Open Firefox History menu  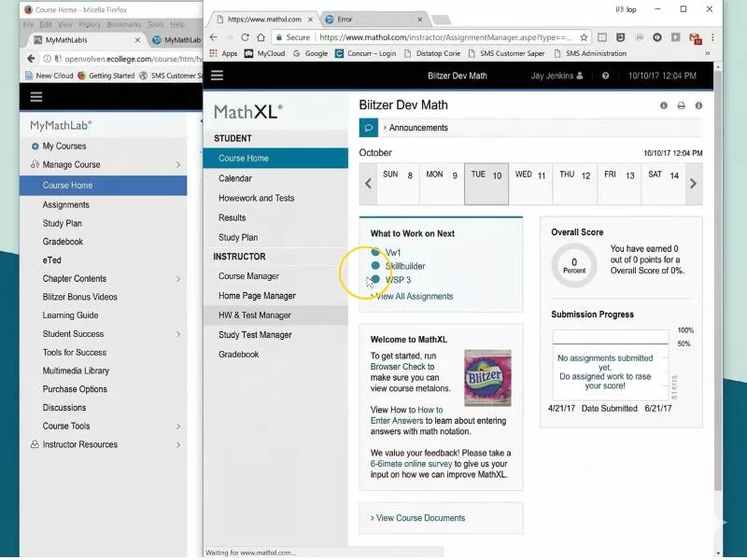pos(89,24)
